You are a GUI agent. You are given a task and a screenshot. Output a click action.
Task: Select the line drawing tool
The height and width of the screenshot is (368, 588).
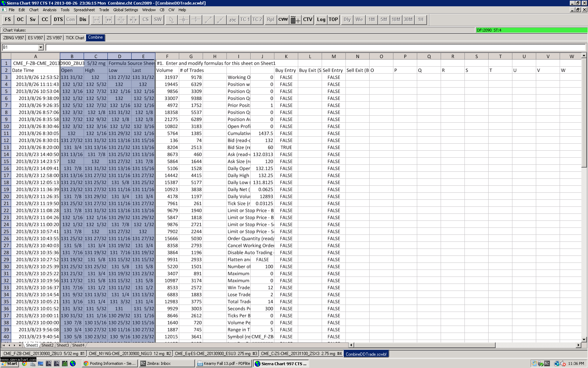point(208,20)
